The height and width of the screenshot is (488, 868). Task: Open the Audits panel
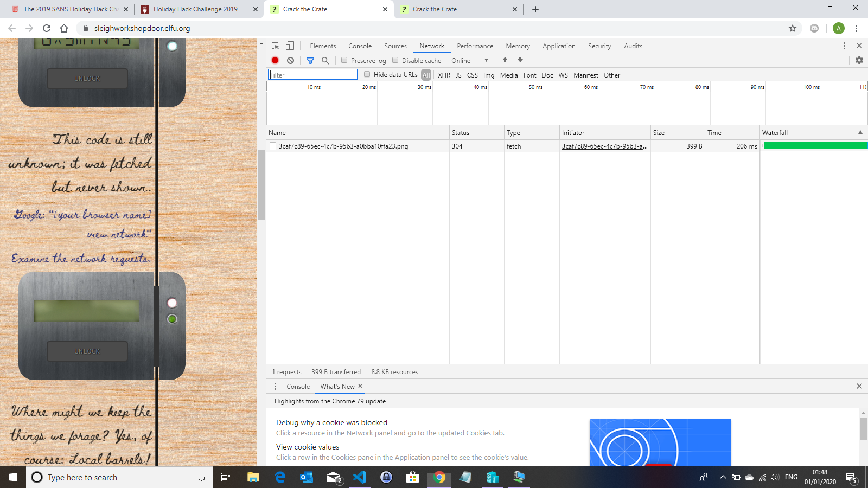point(633,46)
